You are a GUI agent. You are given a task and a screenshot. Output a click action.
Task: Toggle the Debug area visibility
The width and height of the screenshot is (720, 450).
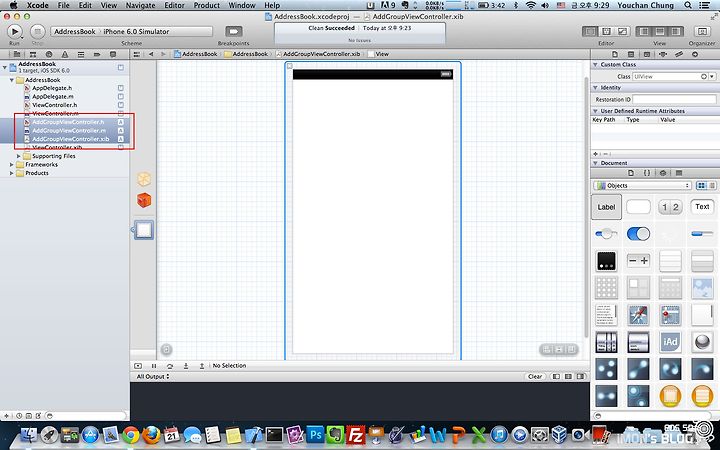[x=660, y=31]
